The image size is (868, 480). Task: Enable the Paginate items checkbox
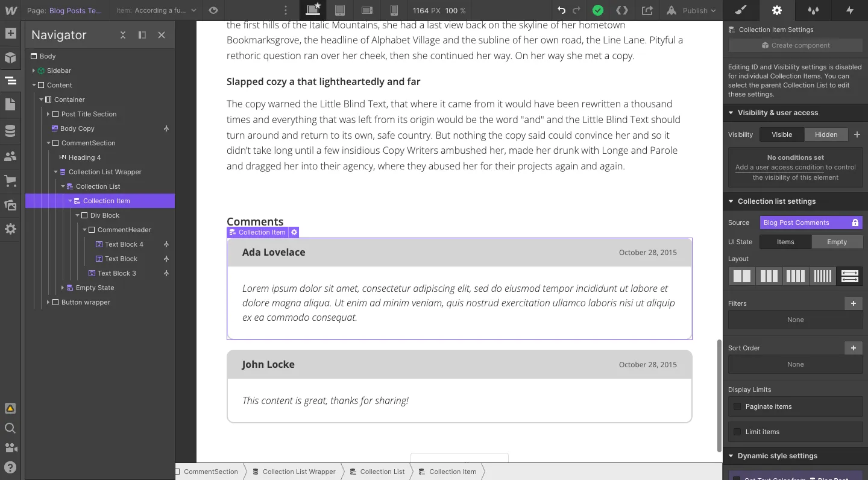[737, 406]
